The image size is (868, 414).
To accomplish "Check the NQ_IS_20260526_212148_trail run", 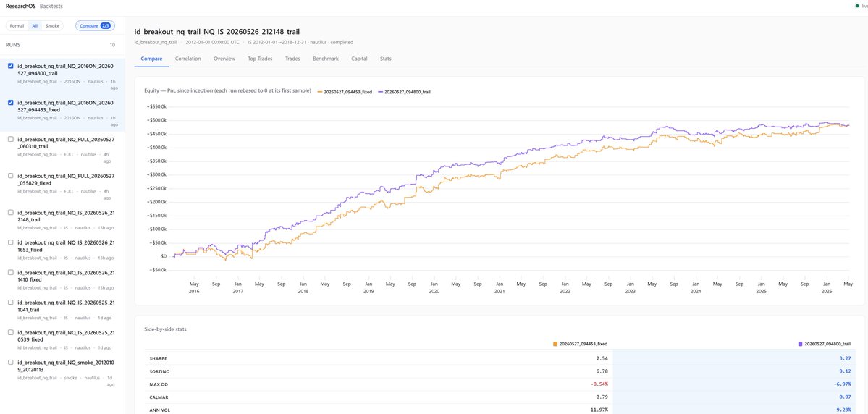I will coord(11,213).
